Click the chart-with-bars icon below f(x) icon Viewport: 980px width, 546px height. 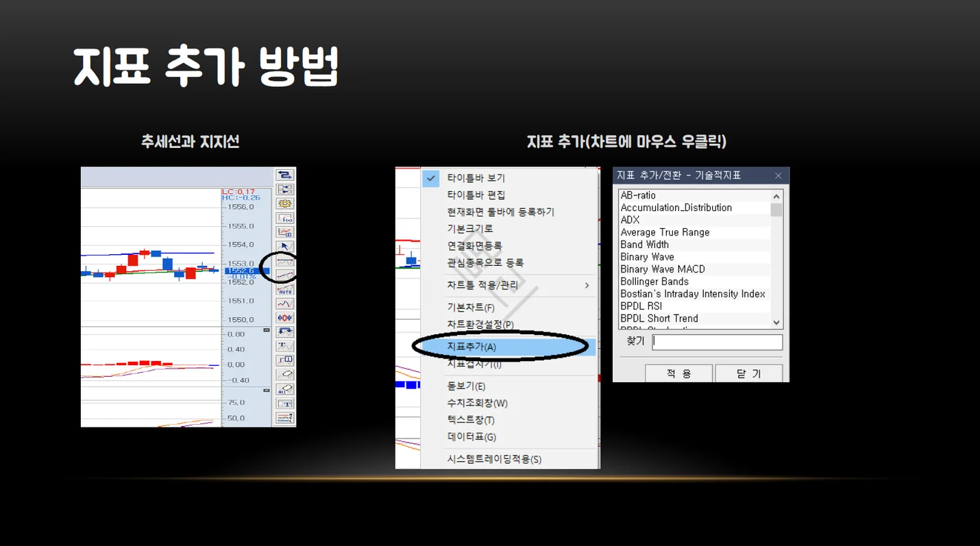pyautogui.click(x=285, y=232)
